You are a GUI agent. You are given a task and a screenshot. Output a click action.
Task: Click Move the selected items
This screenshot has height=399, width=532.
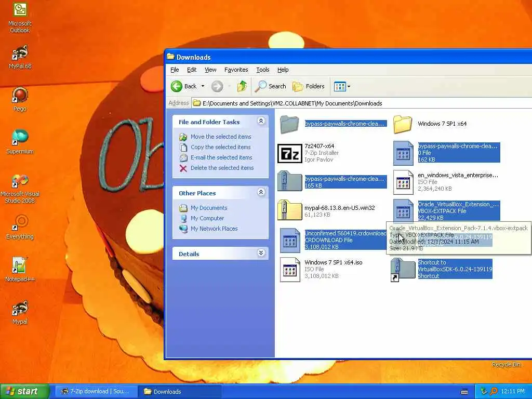pyautogui.click(x=221, y=137)
